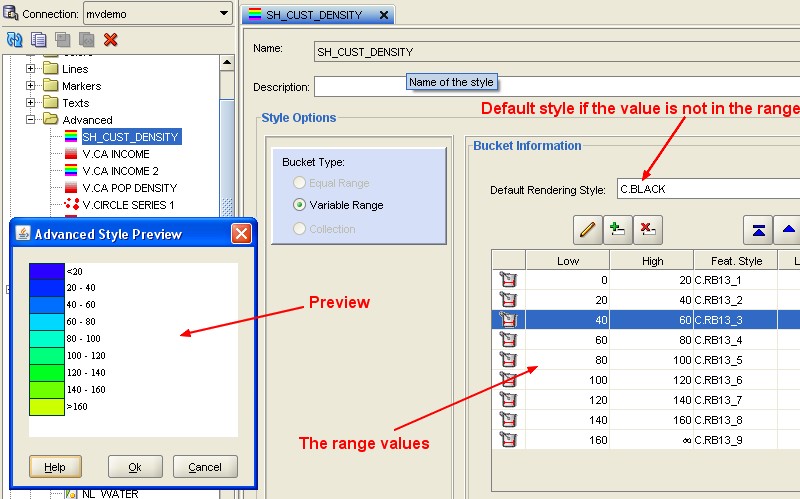Image resolution: width=800 pixels, height=499 pixels.
Task: Click the bucket icon in row 0–20
Action: pos(508,280)
